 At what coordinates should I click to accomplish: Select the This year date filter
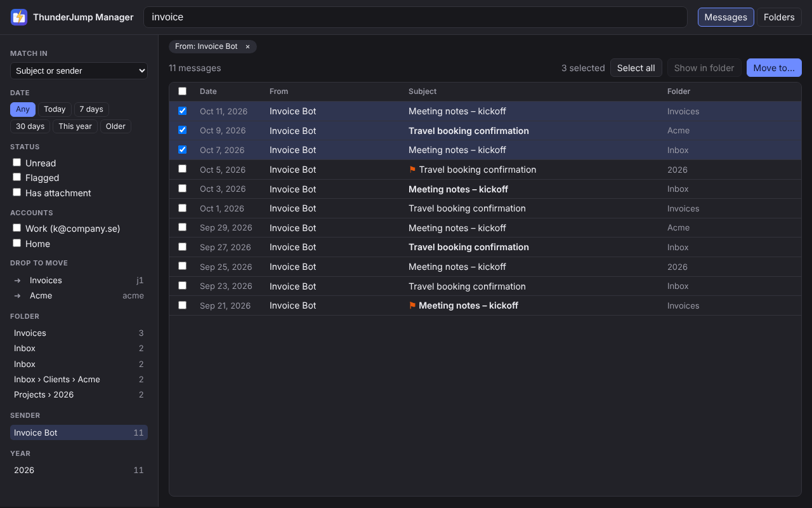click(x=75, y=126)
